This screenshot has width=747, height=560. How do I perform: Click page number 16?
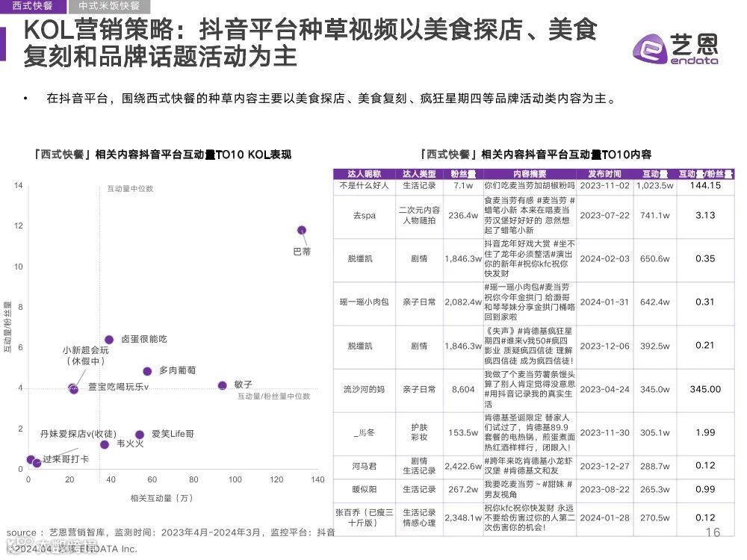713,532
